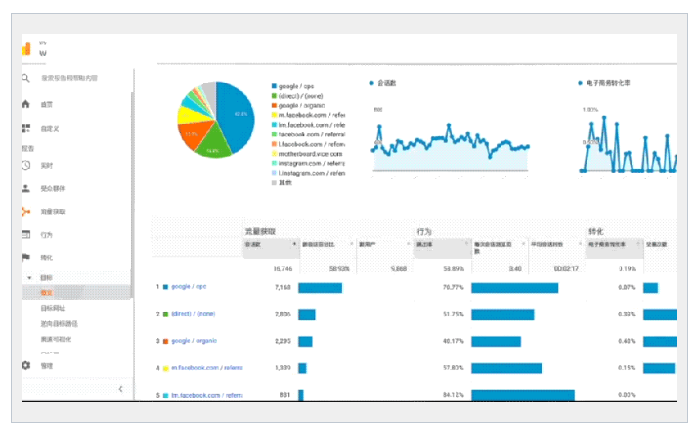Screen dimensions: 697x434
Task: Open the Admin gear icon
Action: (26, 365)
